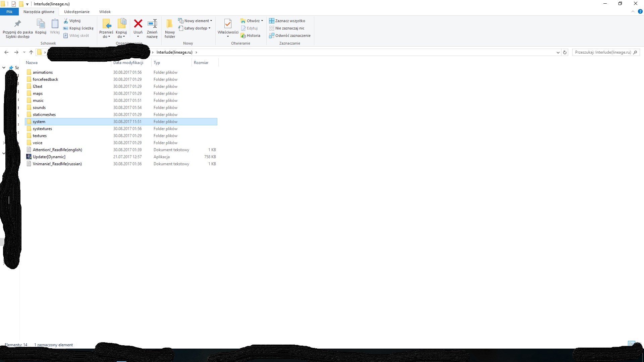The image size is (644, 362).
Task: Click the refresh icon beside address bar
Action: point(565,52)
